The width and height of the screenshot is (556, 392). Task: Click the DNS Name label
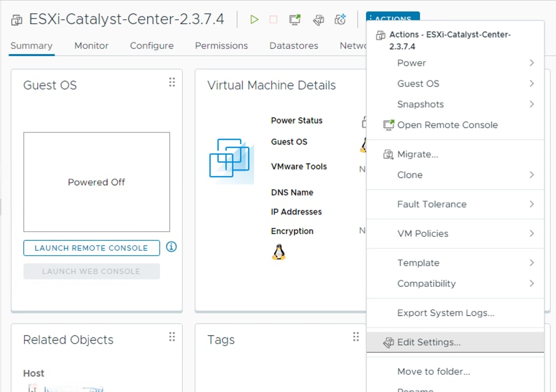click(292, 192)
